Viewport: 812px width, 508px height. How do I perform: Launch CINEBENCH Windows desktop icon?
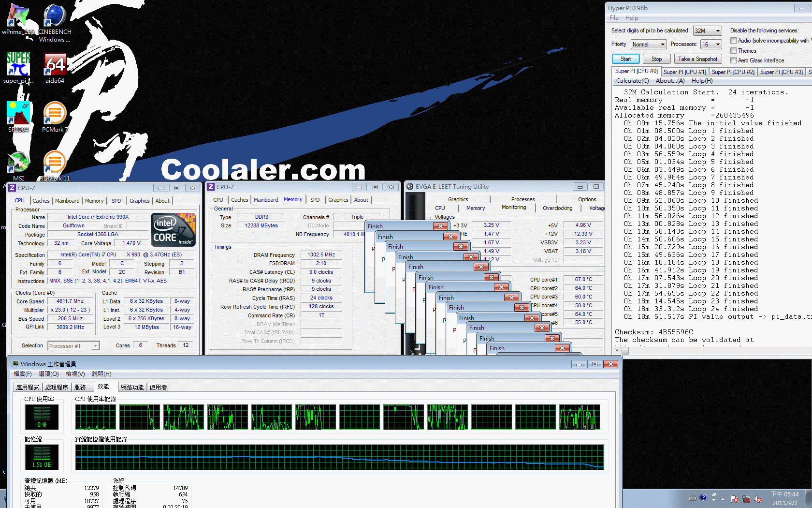click(55, 22)
